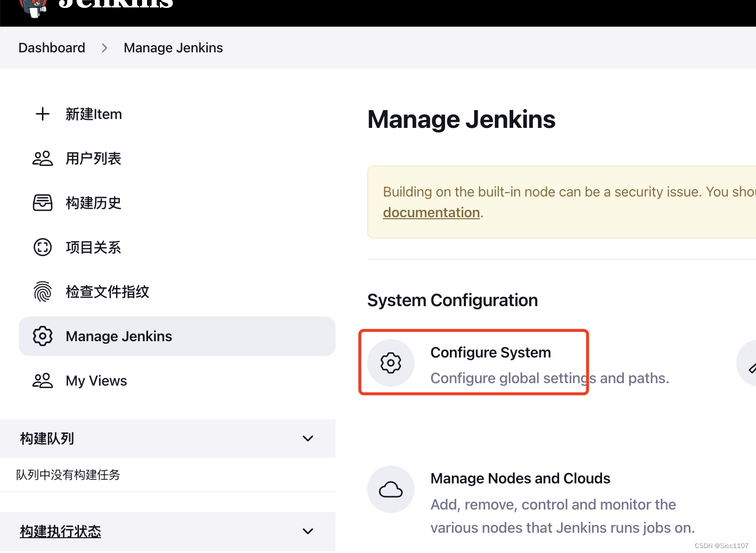The height and width of the screenshot is (553, 756).
Task: Go to Dashboard breadcrumb
Action: [x=52, y=48]
